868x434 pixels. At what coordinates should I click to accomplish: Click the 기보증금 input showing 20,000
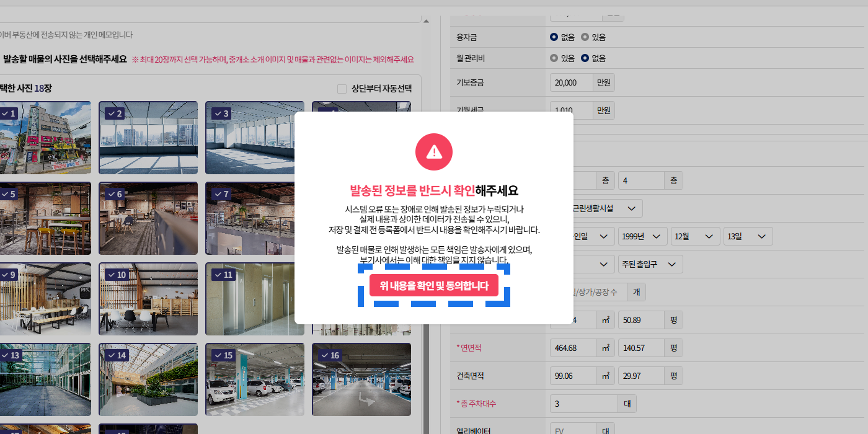click(571, 82)
